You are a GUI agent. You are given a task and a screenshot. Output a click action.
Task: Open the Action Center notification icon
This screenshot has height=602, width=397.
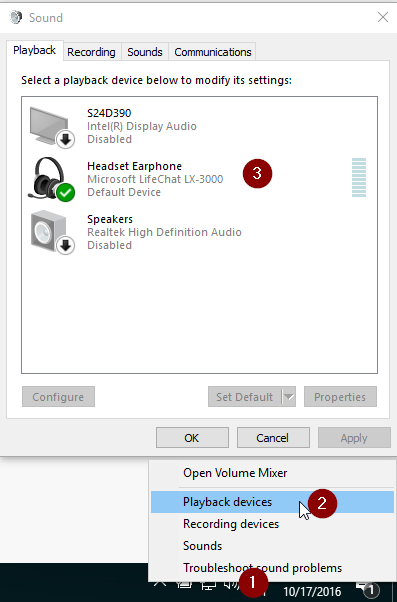(x=367, y=588)
